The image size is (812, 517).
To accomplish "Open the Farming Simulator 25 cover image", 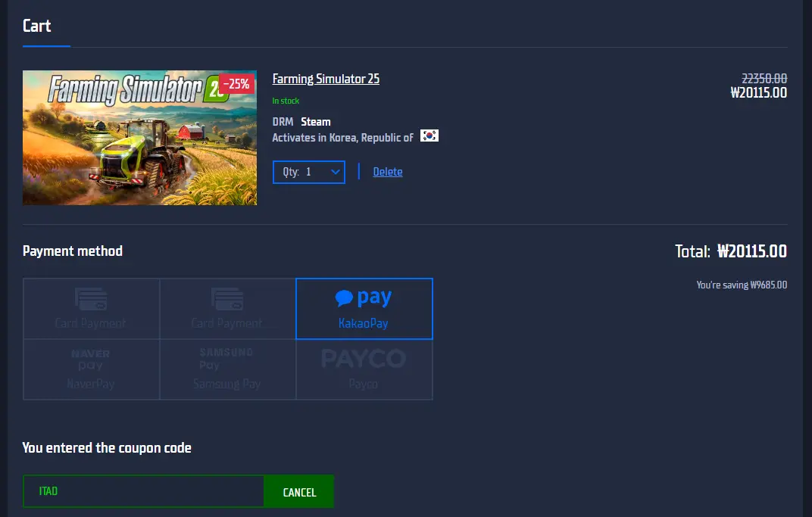I will (x=140, y=138).
